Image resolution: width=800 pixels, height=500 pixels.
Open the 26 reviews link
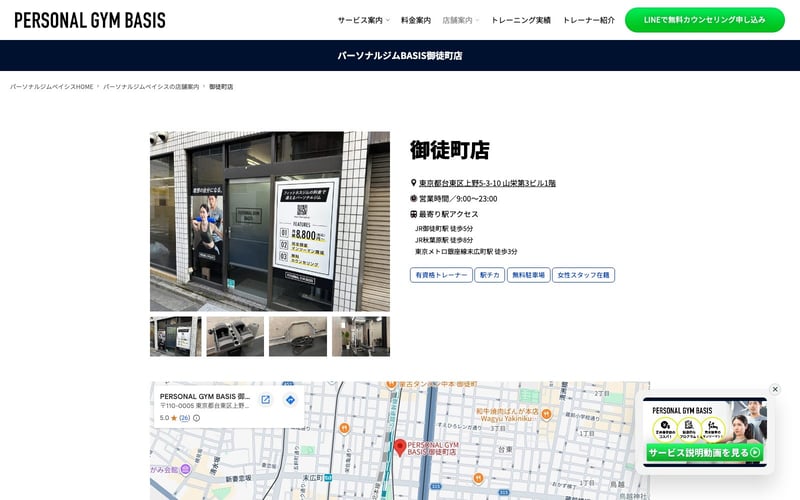click(185, 418)
